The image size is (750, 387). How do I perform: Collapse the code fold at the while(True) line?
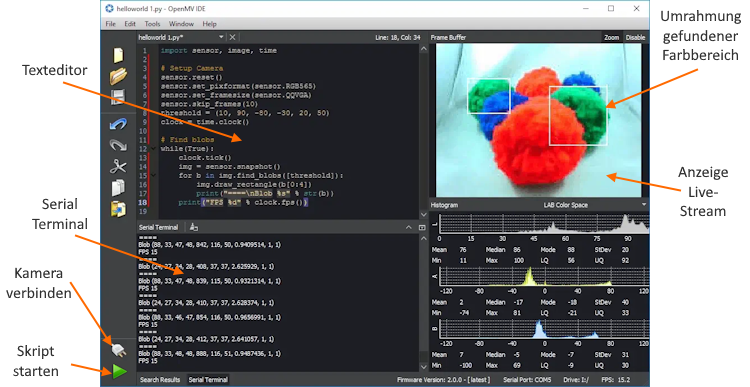[154, 149]
